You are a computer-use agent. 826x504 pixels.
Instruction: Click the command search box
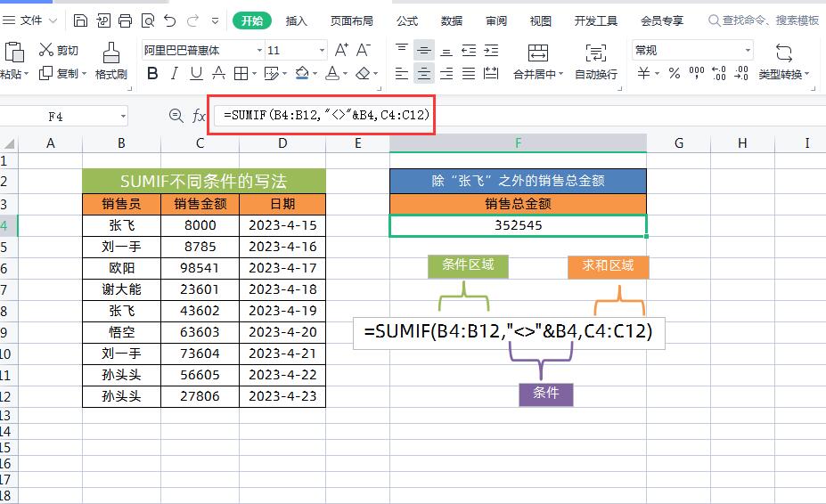click(764, 20)
